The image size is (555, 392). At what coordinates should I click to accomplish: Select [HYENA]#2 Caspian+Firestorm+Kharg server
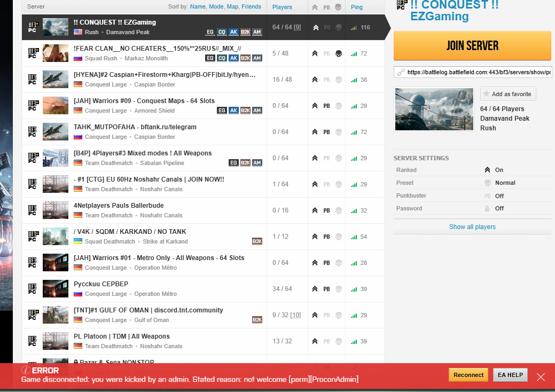pyautogui.click(x=203, y=80)
